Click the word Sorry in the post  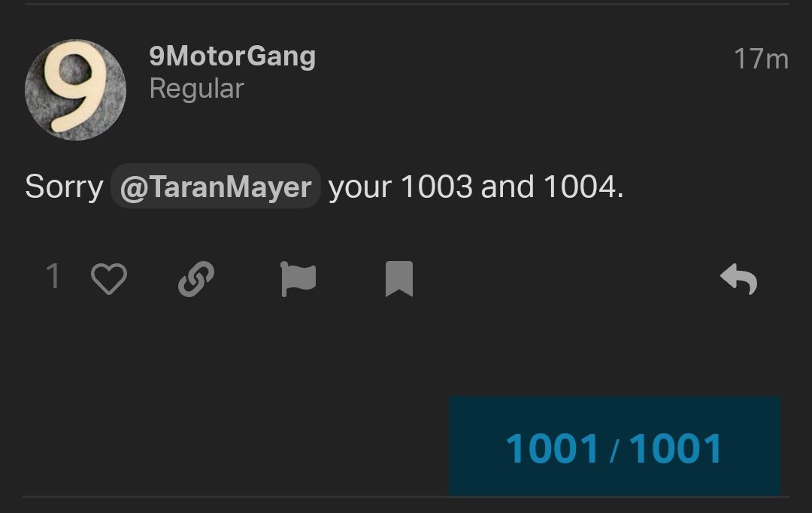(x=64, y=187)
